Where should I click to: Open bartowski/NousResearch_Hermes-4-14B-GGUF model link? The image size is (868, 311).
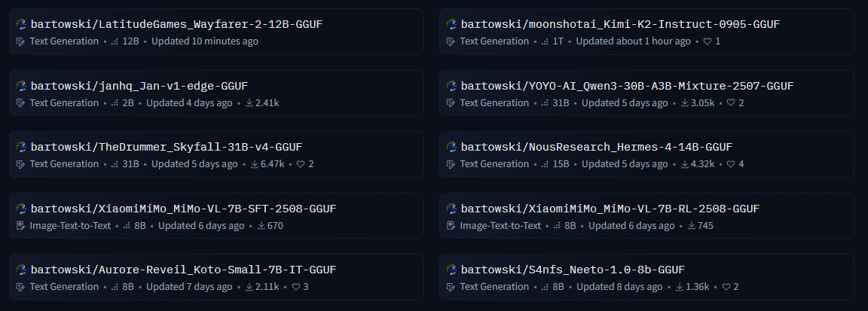pyautogui.click(x=597, y=147)
